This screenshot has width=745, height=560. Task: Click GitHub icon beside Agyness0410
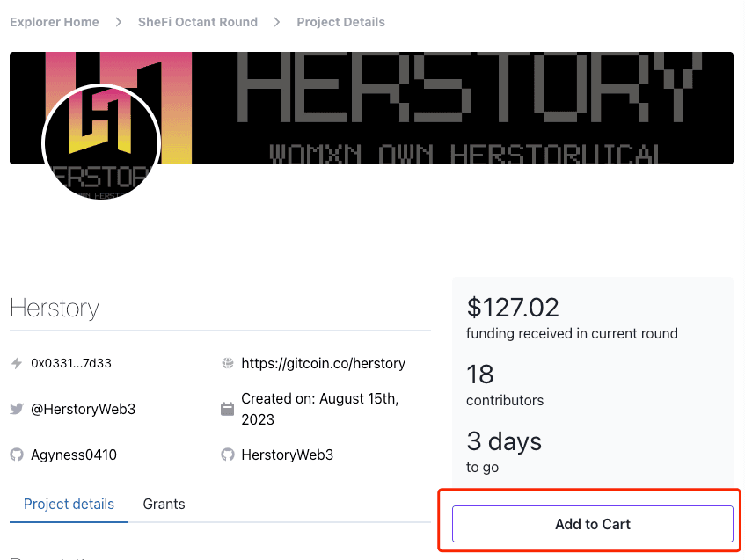coord(17,455)
